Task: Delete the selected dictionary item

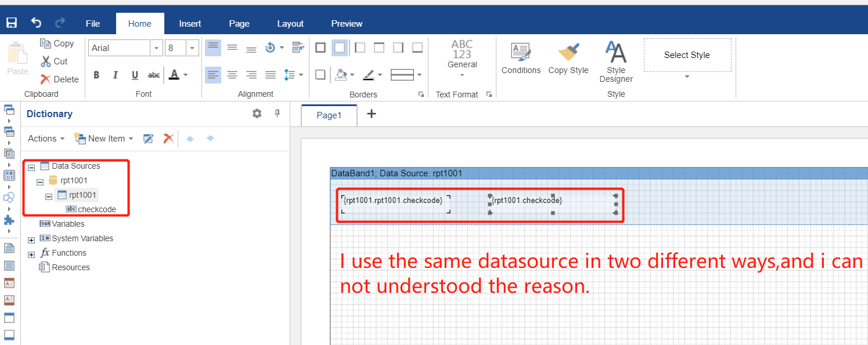Action: tap(168, 139)
